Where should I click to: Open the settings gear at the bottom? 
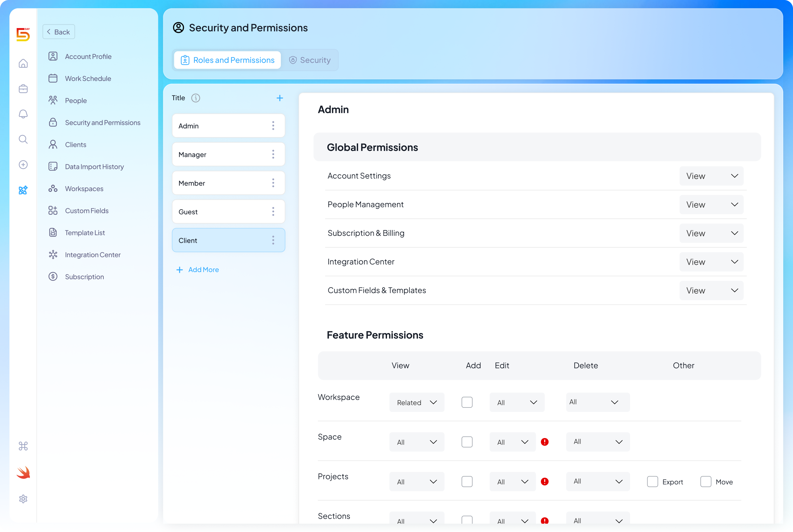point(23,499)
